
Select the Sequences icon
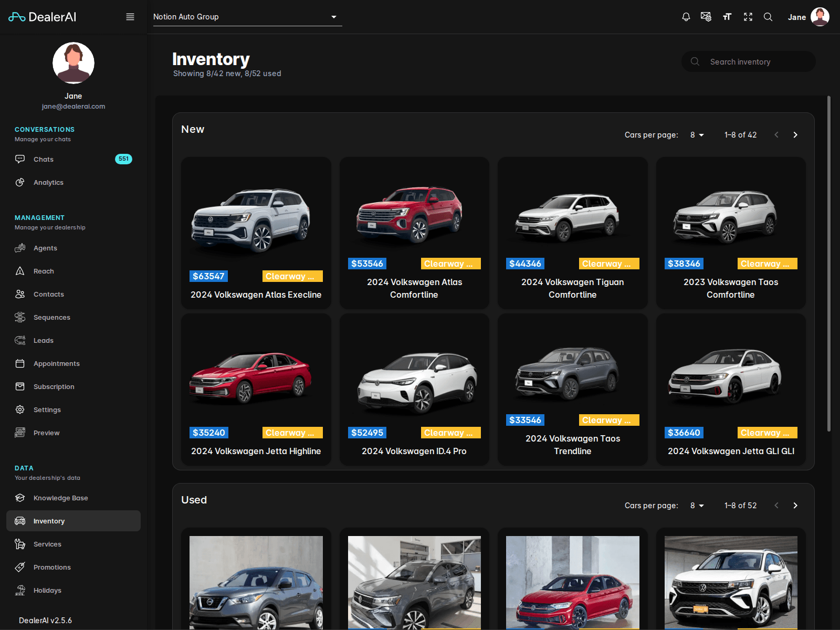point(20,317)
